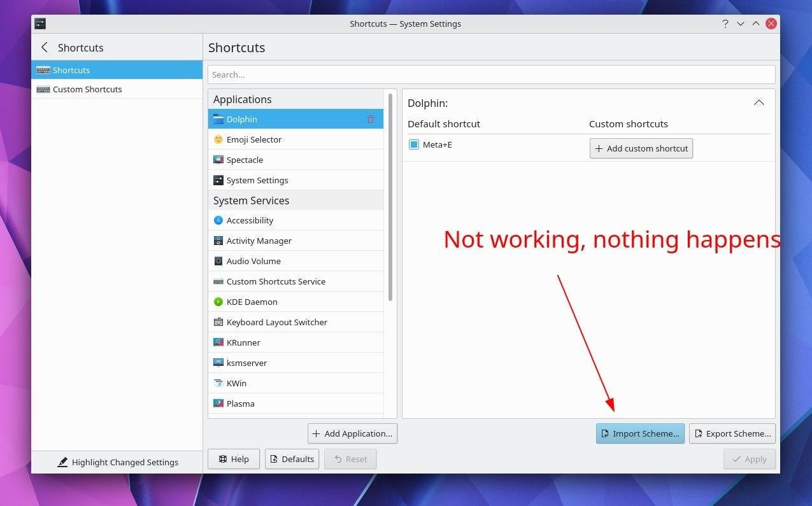This screenshot has width=812, height=506.
Task: Click the Plasma icon
Action: pos(218,404)
